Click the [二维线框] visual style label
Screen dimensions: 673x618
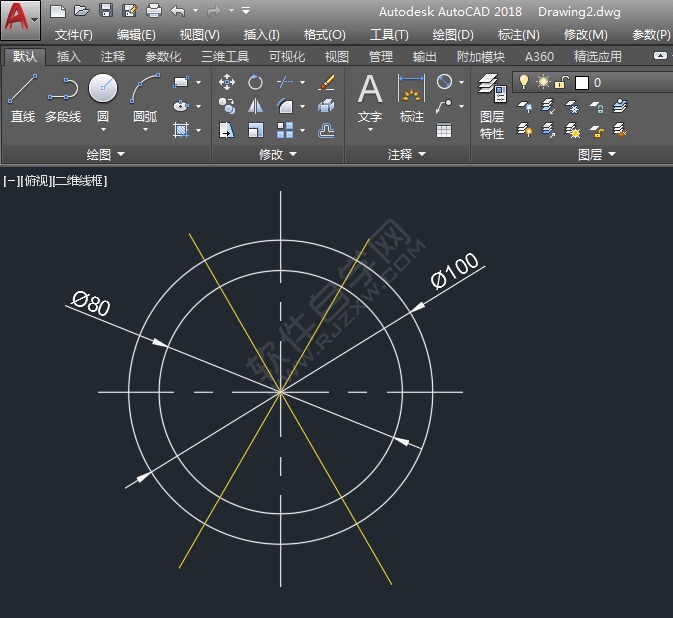coord(80,181)
